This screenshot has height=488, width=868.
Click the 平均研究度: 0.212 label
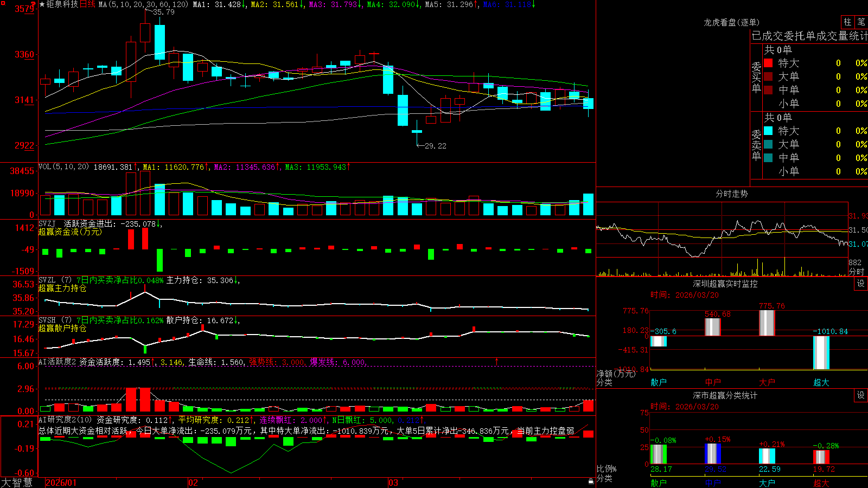214,420
